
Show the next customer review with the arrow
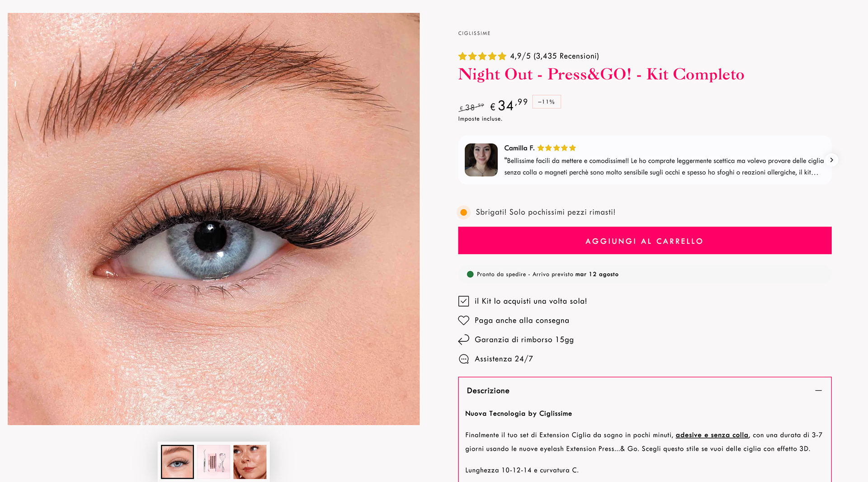coord(831,160)
